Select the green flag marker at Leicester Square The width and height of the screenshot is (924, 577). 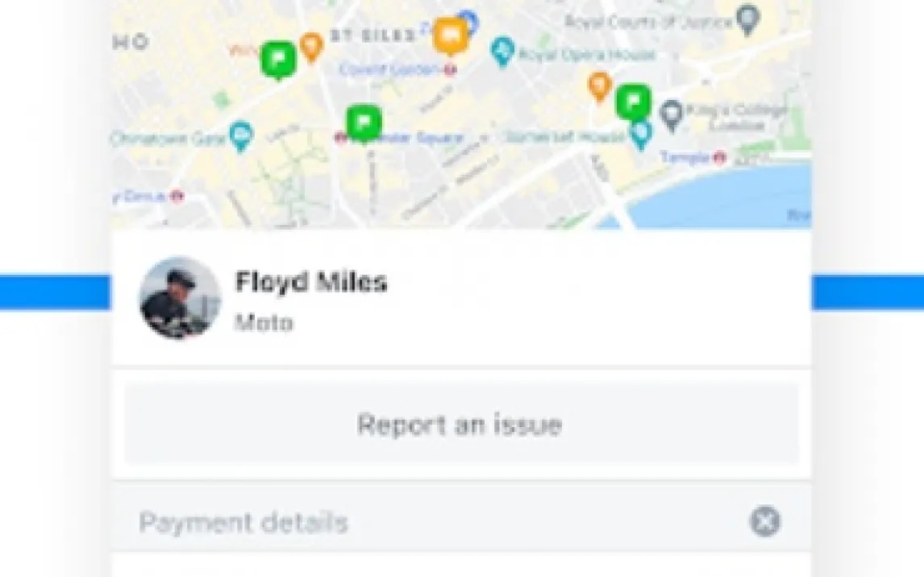click(364, 123)
